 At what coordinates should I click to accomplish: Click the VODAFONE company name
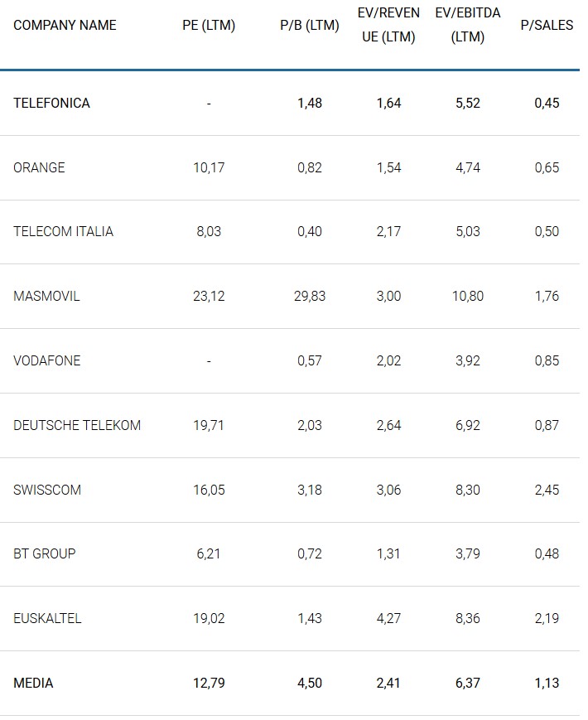tap(47, 361)
